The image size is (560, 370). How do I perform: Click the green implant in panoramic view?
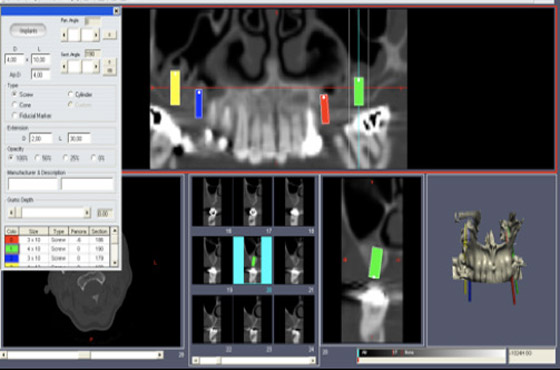pos(359,92)
